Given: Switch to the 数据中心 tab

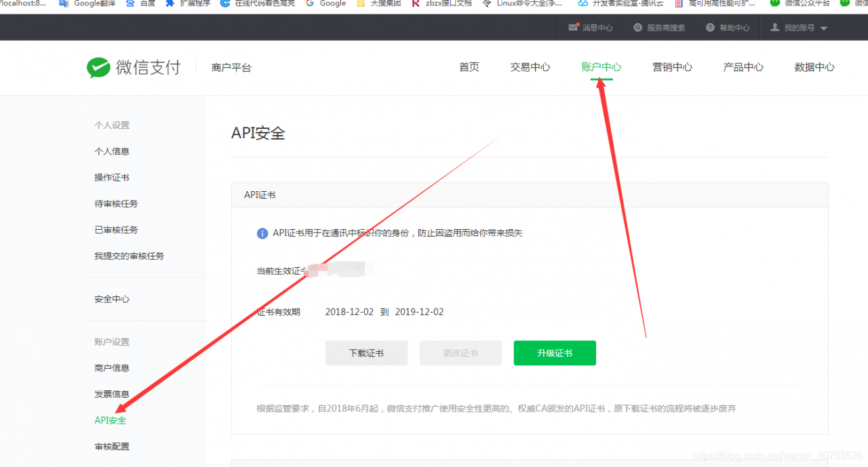Looking at the screenshot, I should [814, 67].
